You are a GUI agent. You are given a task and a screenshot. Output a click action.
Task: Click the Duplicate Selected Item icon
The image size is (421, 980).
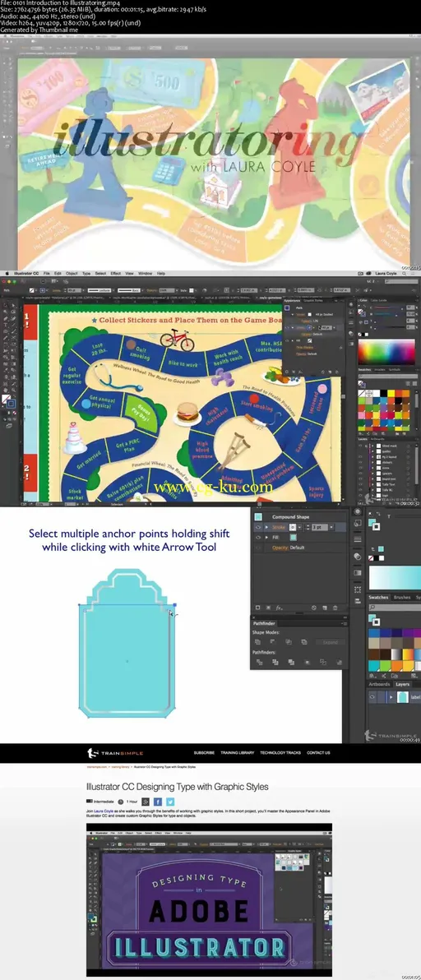point(325,608)
